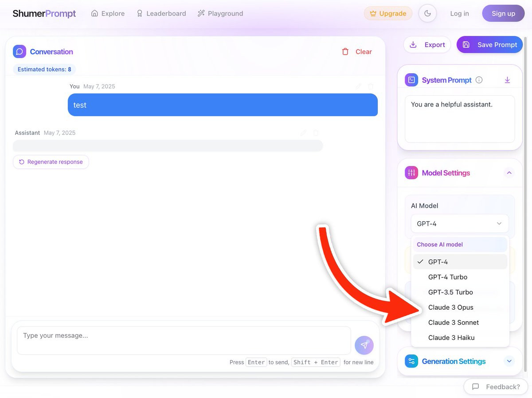Click the Sign up button

coord(503,13)
